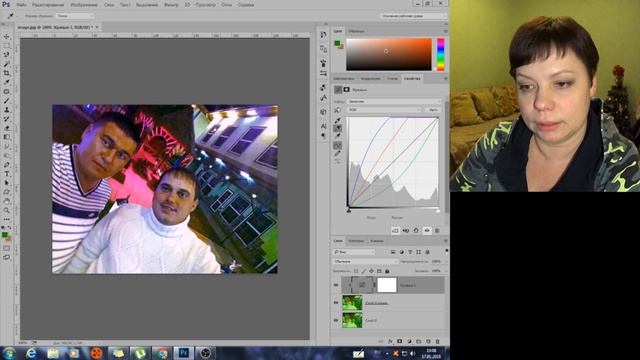
Task: Toggle visibility of the middle copy layer
Action: (x=336, y=303)
